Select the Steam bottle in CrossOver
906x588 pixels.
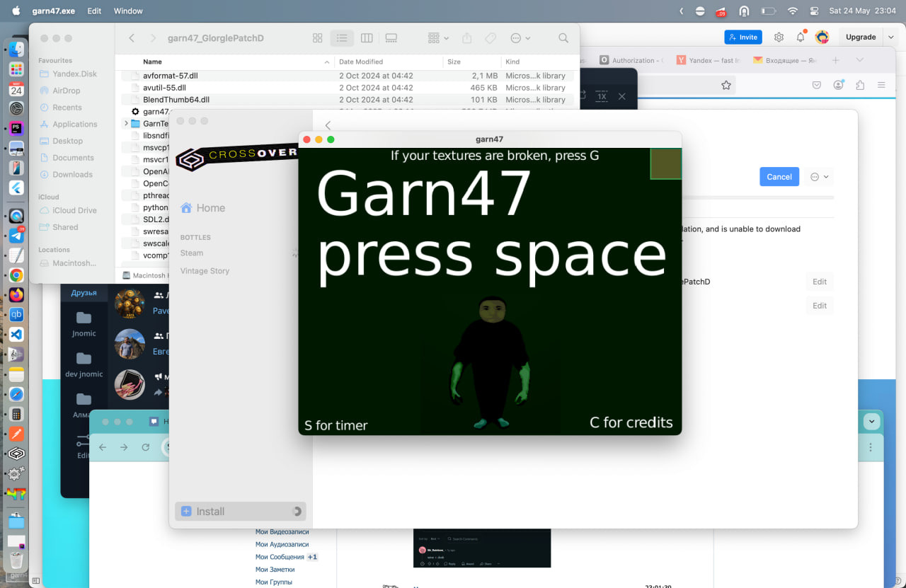pyautogui.click(x=192, y=253)
